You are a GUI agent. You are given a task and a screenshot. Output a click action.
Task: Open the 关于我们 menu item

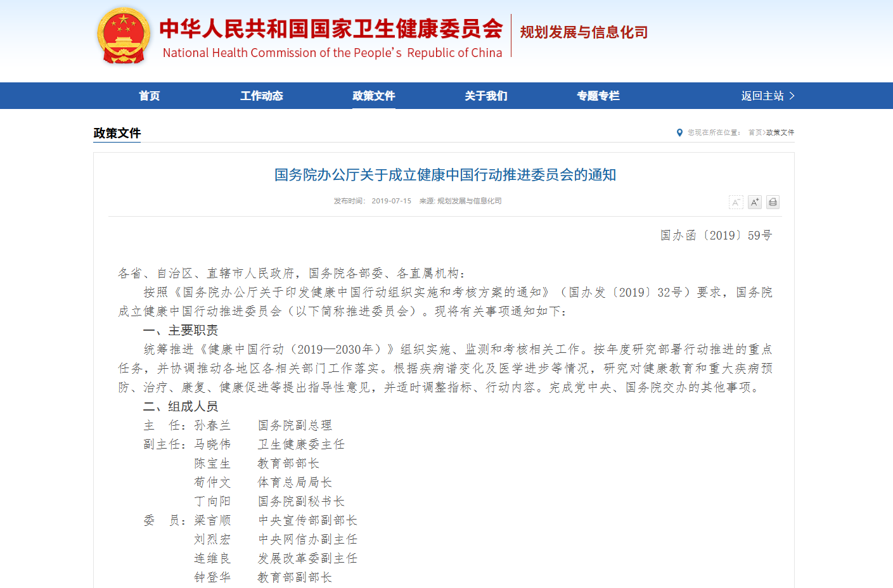tap(485, 96)
